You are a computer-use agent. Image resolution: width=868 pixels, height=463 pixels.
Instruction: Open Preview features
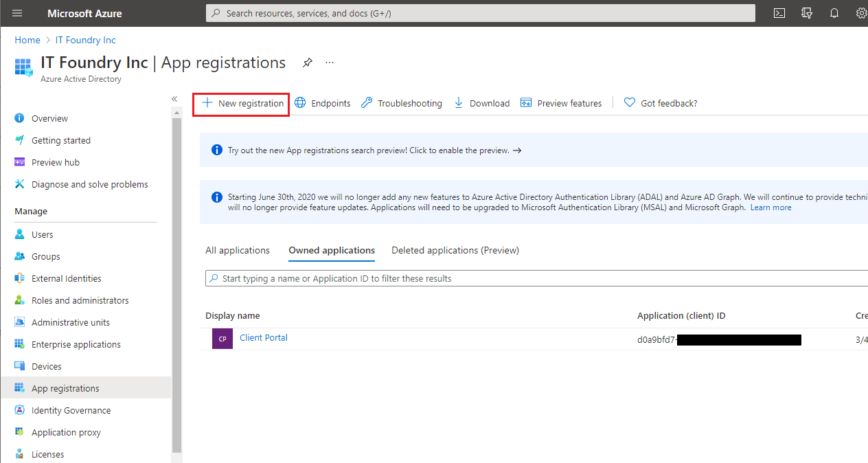point(561,103)
